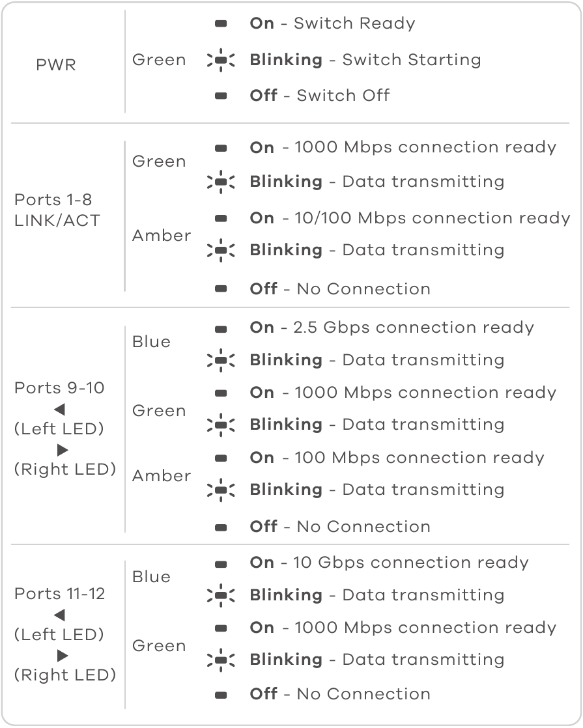The image size is (583, 728).
Task: Click the left arrow under Ports 11-12
Action: 59,615
